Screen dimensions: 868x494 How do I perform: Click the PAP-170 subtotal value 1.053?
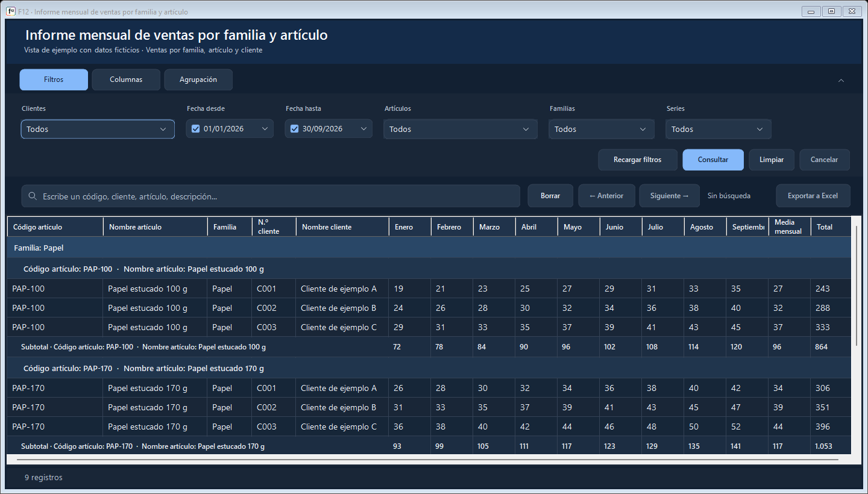pyautogui.click(x=823, y=446)
